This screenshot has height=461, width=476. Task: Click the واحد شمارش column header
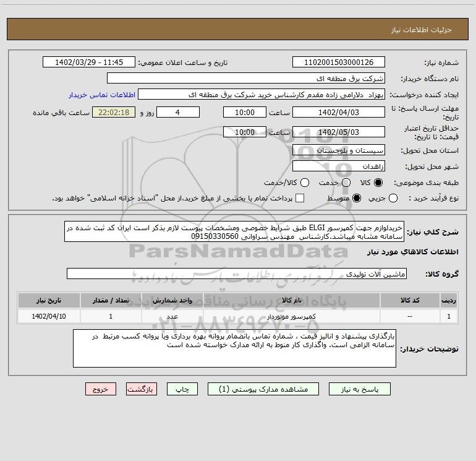point(172,300)
